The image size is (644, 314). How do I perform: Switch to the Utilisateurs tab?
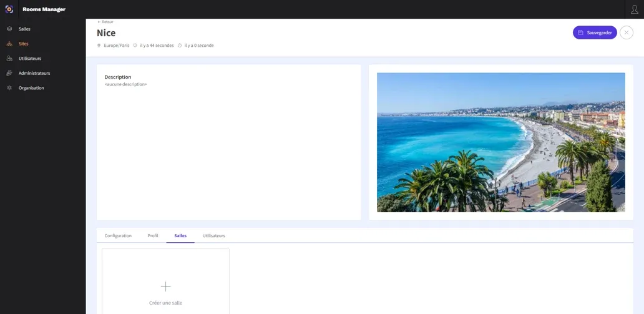pyautogui.click(x=213, y=236)
